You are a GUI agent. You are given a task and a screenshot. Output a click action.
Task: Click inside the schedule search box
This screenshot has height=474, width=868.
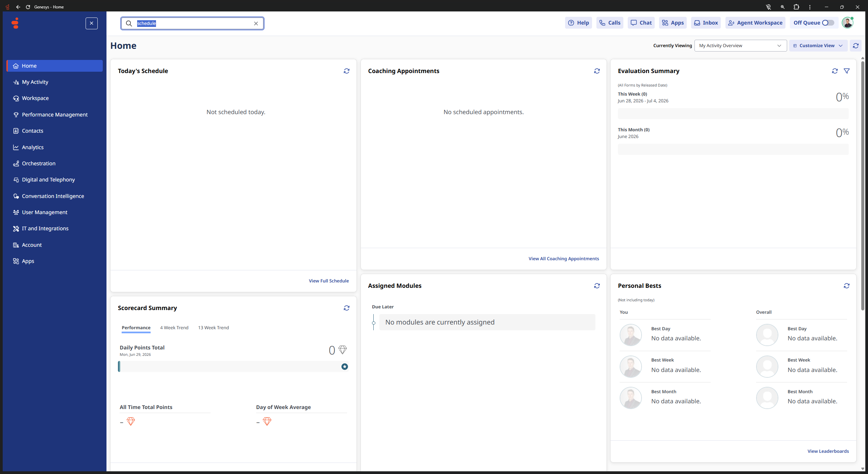pos(192,23)
